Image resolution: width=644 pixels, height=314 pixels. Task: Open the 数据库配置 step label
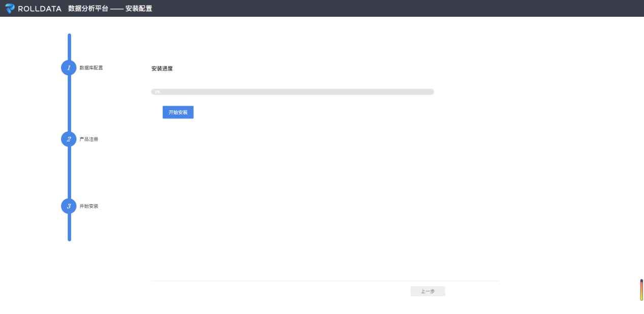[x=91, y=68]
